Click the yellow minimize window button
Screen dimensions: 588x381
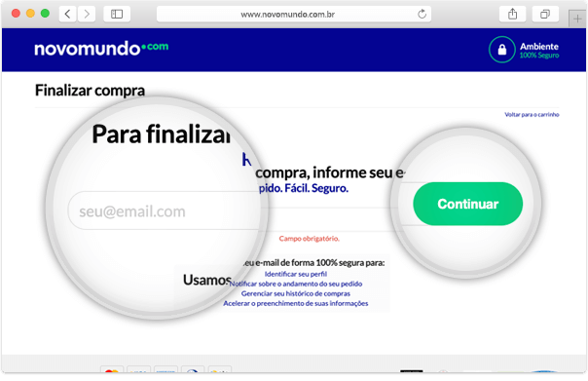pos(30,14)
